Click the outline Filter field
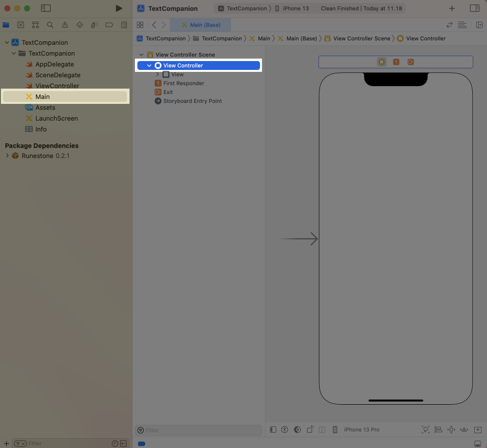Image resolution: width=487 pixels, height=448 pixels. pyautogui.click(x=202, y=430)
